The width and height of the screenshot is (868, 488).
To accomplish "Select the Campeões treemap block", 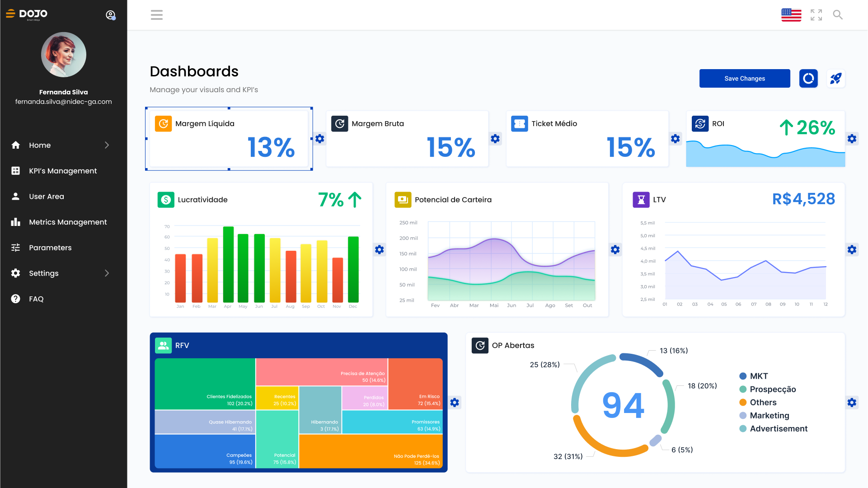I will coord(205,451).
